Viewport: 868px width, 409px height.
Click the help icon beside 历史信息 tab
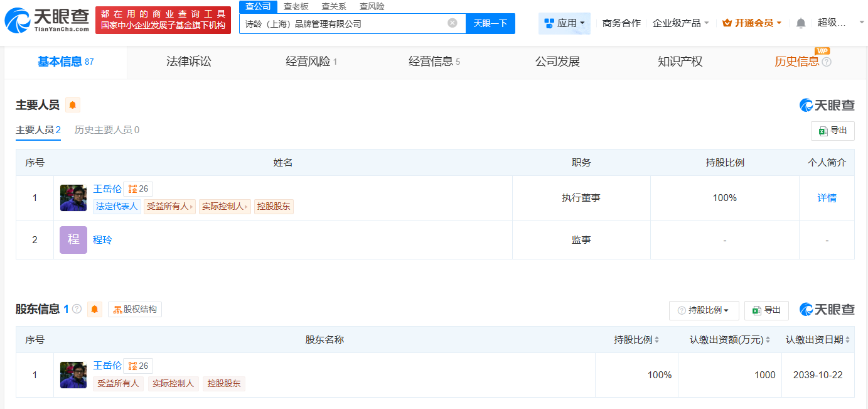827,62
